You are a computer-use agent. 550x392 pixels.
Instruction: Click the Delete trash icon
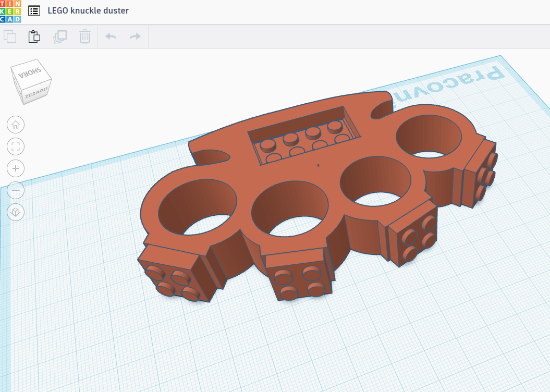85,36
